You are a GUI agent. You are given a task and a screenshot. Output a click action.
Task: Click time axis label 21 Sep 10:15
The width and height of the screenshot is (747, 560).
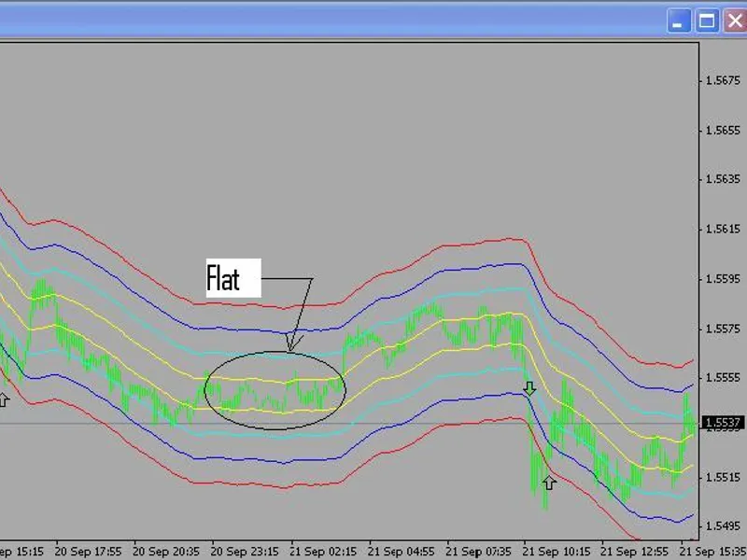tap(557, 552)
